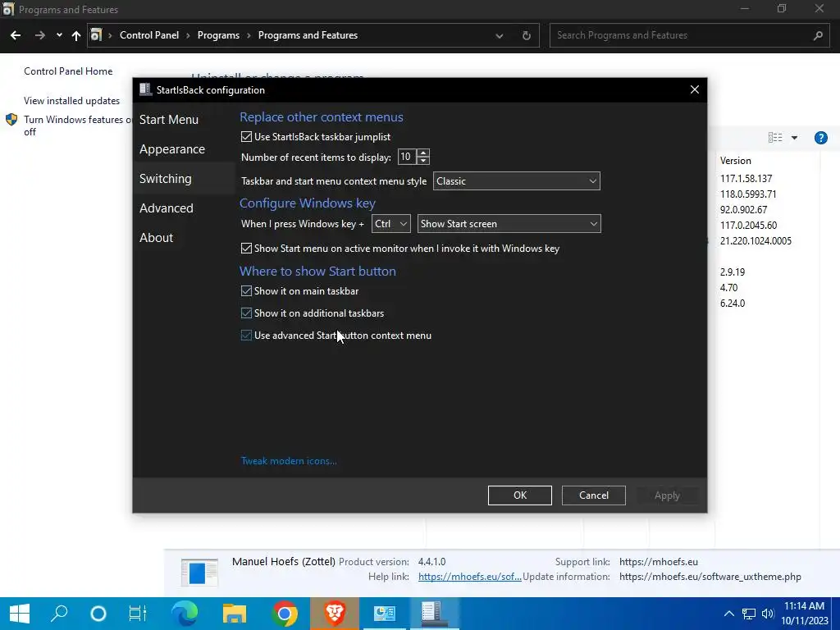Switch to Control Panel taskbar window
Image resolution: width=840 pixels, height=630 pixels.
[384, 614]
